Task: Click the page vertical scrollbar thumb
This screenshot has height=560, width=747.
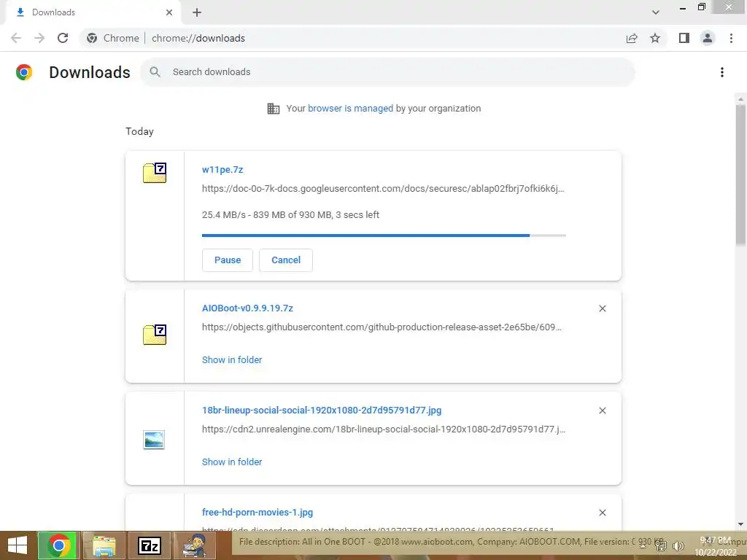Action: click(740, 175)
